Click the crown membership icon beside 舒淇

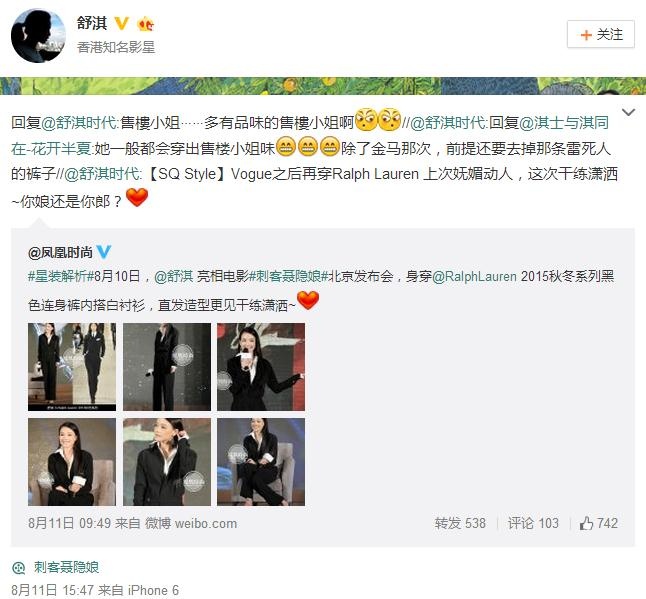tap(146, 23)
